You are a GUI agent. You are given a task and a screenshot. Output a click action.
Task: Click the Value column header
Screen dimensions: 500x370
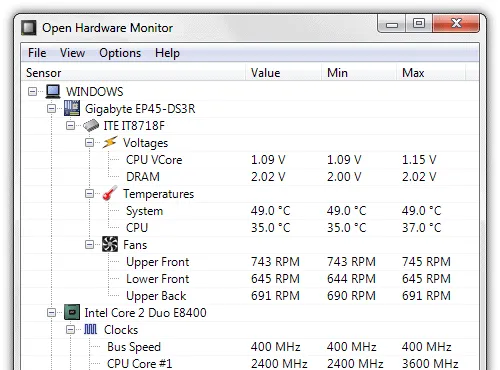point(284,73)
